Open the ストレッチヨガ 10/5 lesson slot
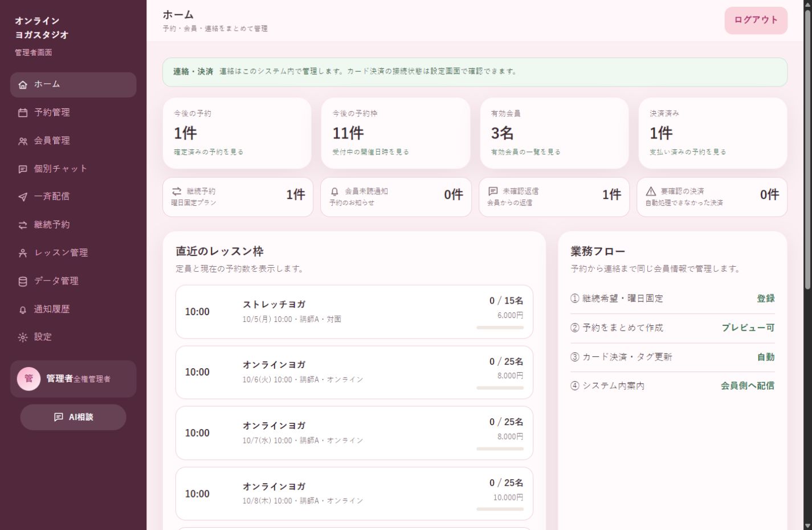 354,312
